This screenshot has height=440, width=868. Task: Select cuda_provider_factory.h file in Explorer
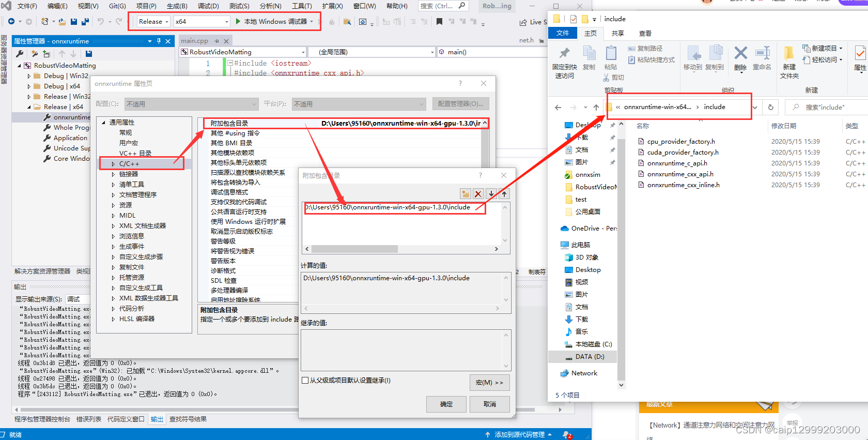tap(683, 153)
